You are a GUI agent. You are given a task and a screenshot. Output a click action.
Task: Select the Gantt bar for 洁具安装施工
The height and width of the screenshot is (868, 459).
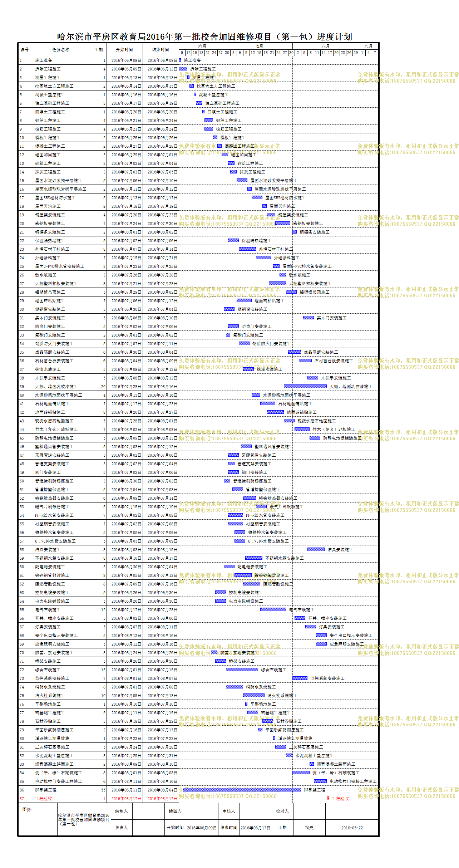pyautogui.click(x=316, y=549)
